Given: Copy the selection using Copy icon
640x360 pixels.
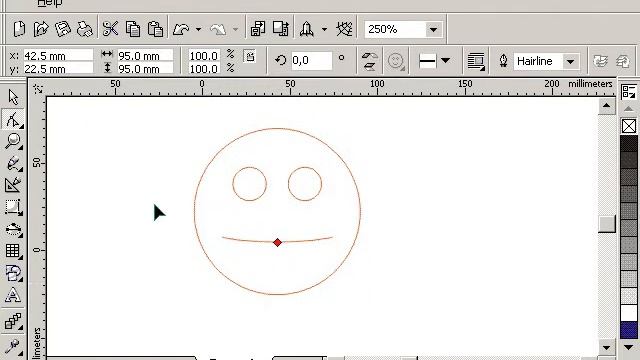Looking at the screenshot, I should click(133, 29).
